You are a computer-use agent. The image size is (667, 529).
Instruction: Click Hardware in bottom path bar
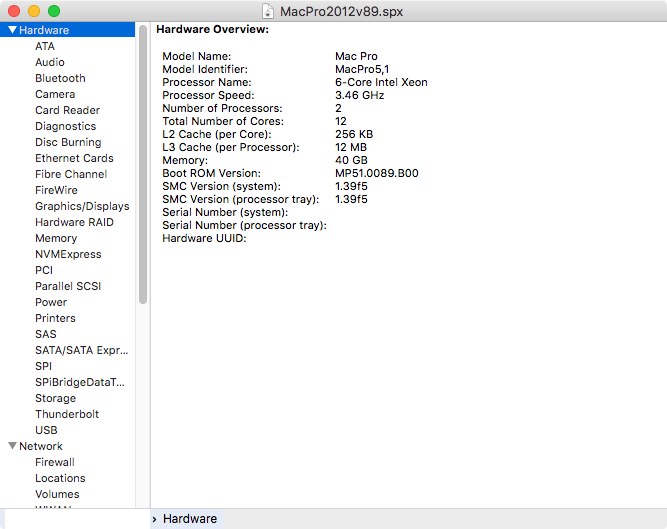(190, 519)
